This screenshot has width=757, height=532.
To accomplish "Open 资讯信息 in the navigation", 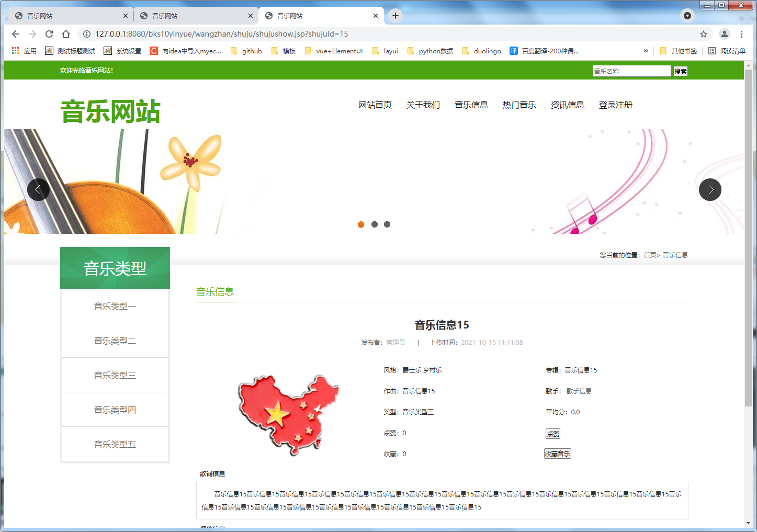I will [568, 105].
